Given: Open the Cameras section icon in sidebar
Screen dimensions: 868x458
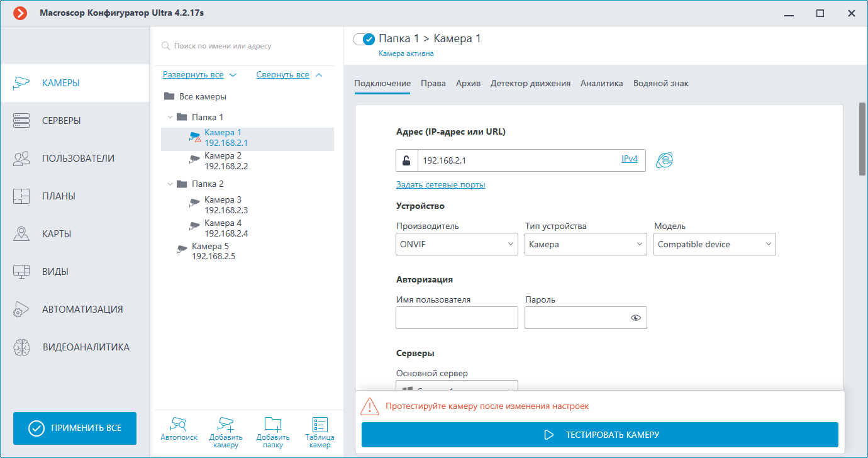Looking at the screenshot, I should (x=21, y=82).
